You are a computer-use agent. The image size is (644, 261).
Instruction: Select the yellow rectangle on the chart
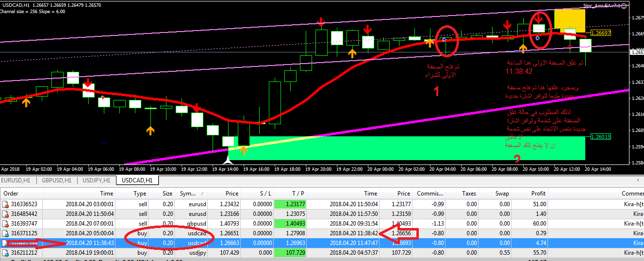[x=570, y=19]
